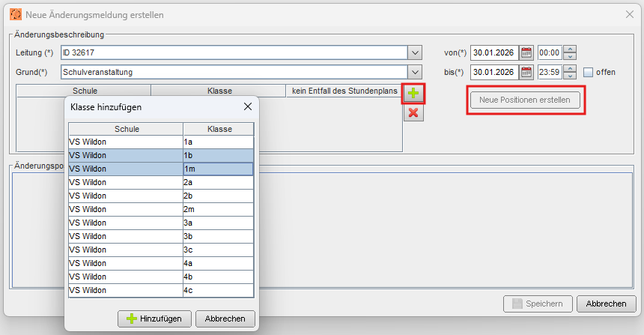Expand the Leitung dropdown
Image resolution: width=644 pixels, height=335 pixels.
pyautogui.click(x=415, y=52)
